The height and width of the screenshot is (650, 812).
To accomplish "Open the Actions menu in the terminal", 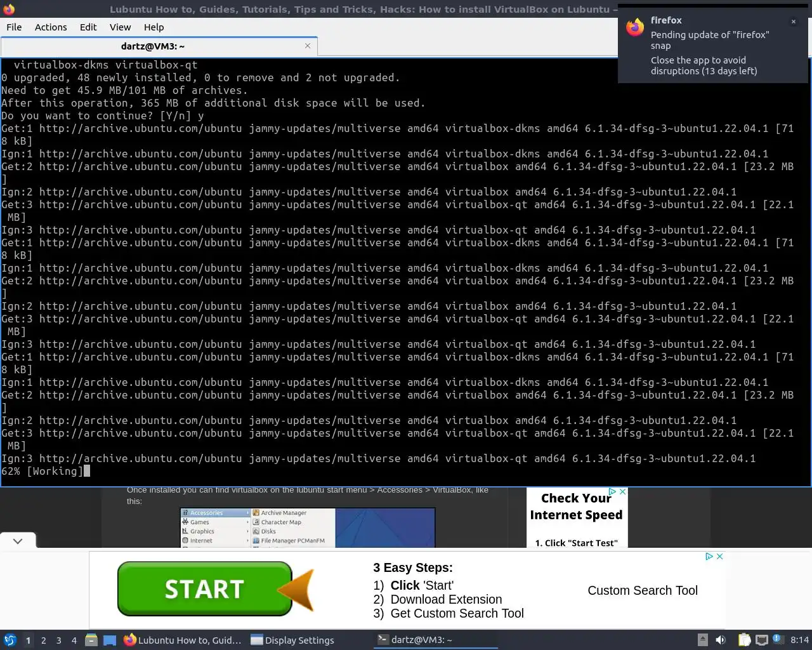I will click(51, 27).
